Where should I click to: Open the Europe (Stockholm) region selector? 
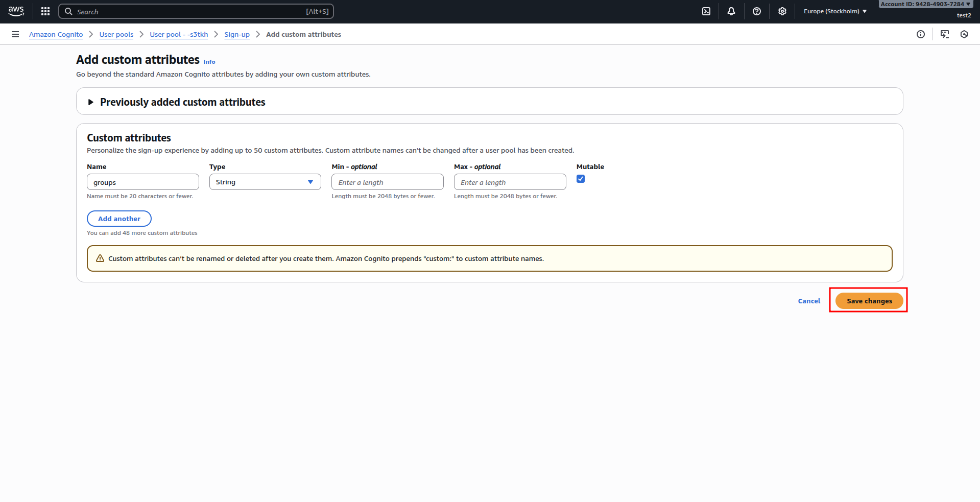coord(835,11)
